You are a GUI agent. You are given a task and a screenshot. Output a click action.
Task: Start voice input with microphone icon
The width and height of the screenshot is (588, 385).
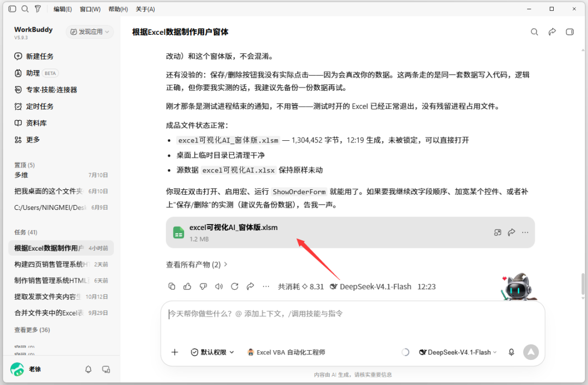coord(511,352)
